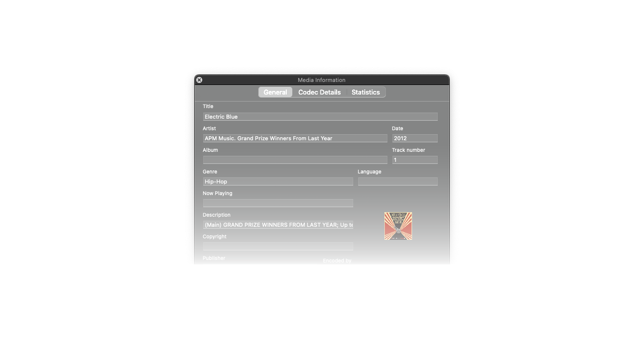Close the Media Information window

(199, 80)
